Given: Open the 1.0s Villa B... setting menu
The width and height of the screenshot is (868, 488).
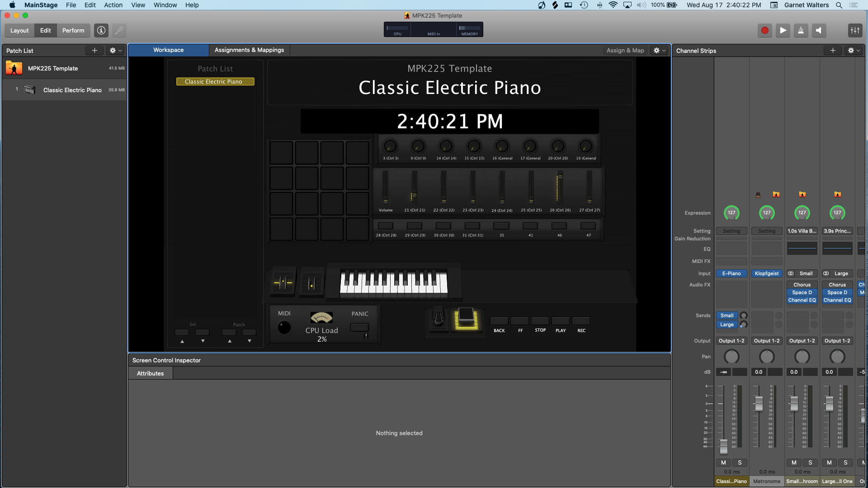Looking at the screenshot, I should tap(802, 231).
